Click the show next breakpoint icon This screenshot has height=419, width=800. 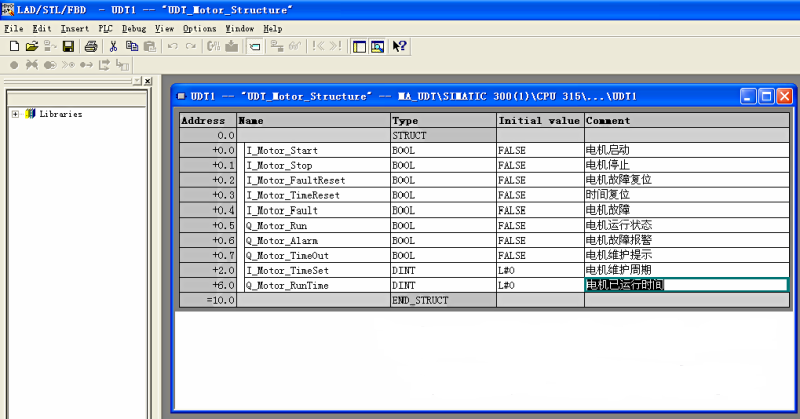[x=68, y=65]
